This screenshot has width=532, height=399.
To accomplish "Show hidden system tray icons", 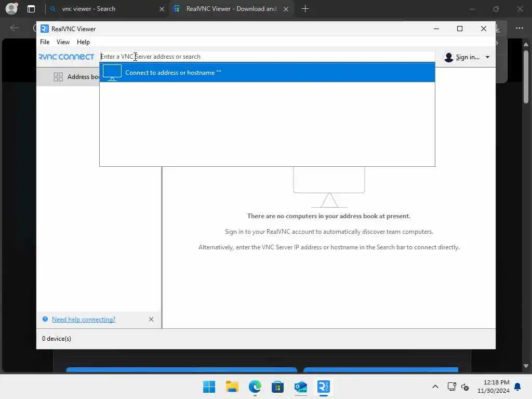I will 435,387.
